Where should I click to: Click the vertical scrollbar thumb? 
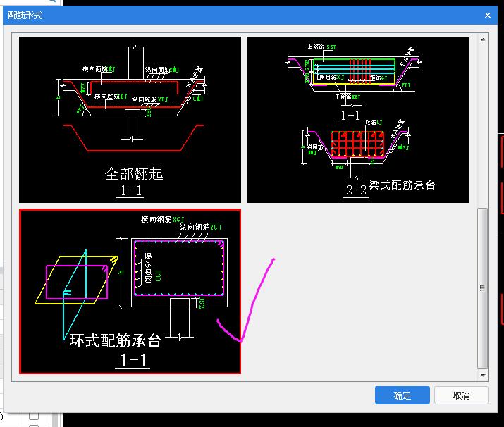tap(482, 288)
